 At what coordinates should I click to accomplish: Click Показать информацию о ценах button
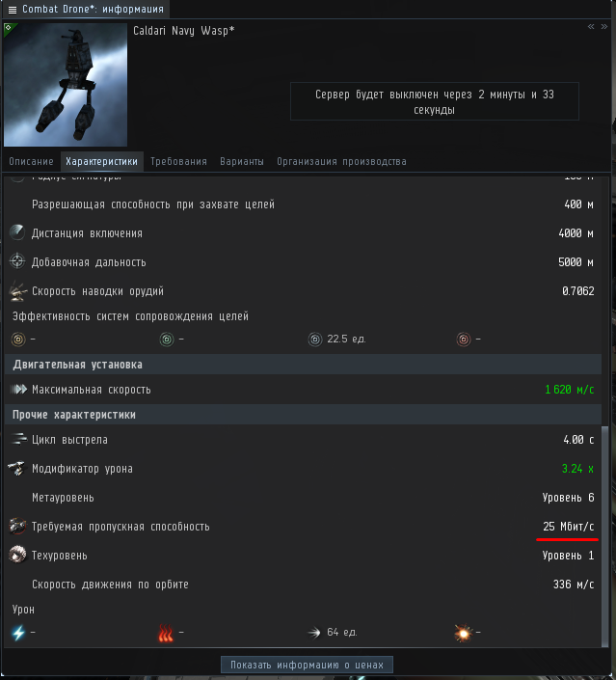pos(307,665)
